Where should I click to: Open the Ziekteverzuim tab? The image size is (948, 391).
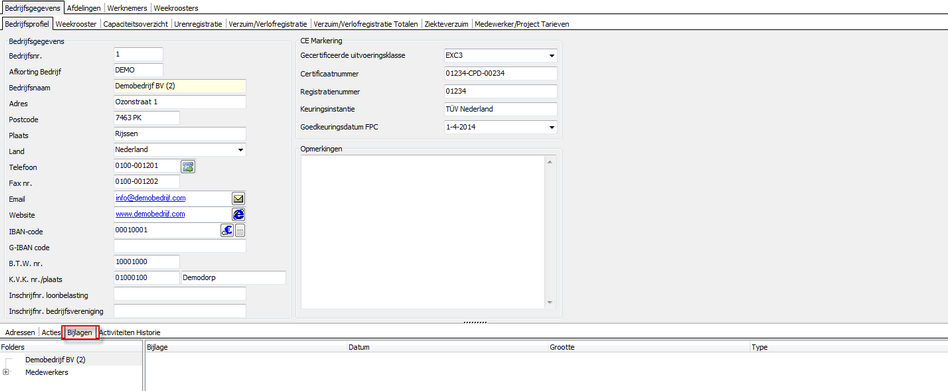tap(446, 24)
